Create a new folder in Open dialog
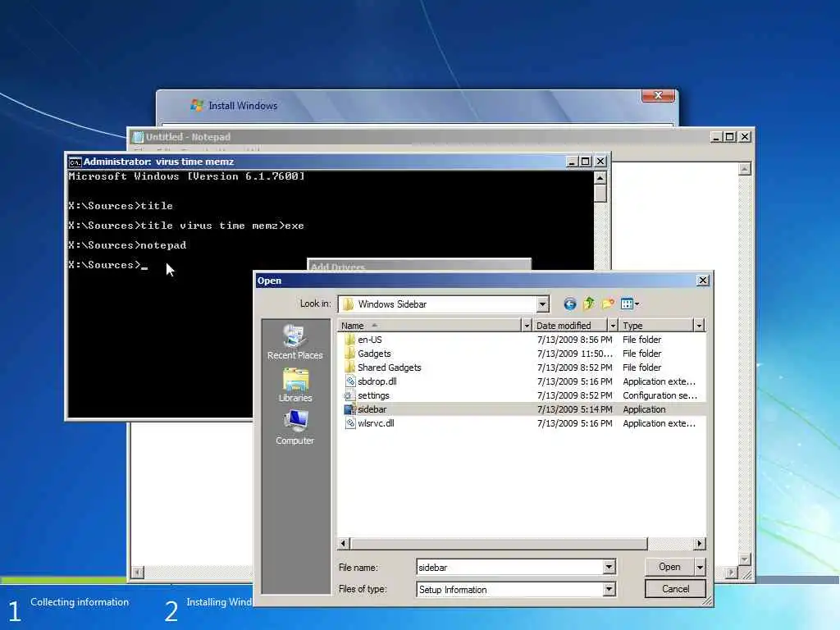The width and height of the screenshot is (840, 630). 608,304
